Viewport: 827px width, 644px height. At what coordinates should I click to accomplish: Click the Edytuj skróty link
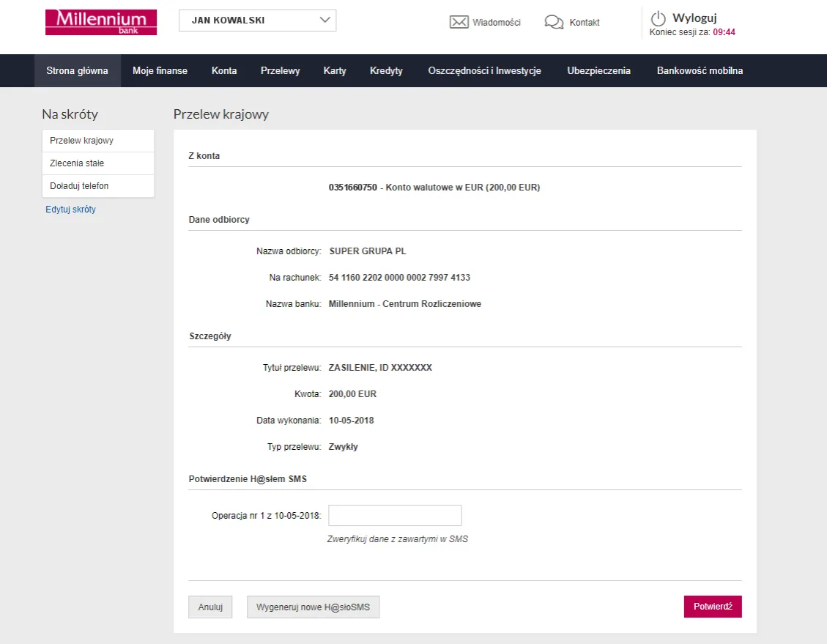point(70,210)
